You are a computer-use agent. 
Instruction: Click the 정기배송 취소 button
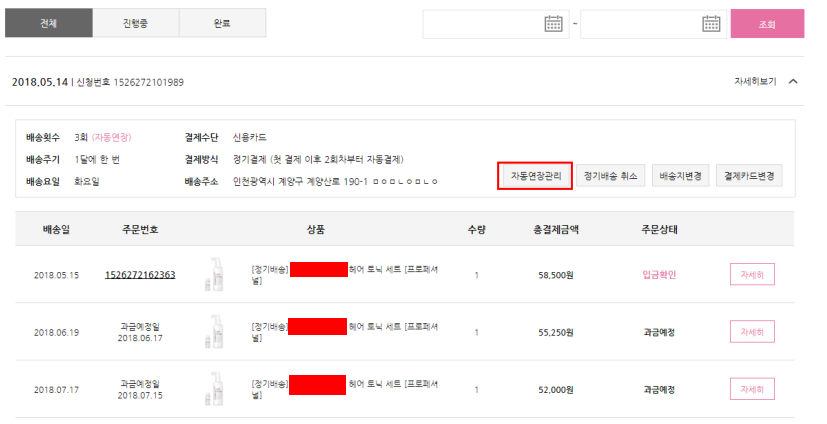(x=610, y=176)
